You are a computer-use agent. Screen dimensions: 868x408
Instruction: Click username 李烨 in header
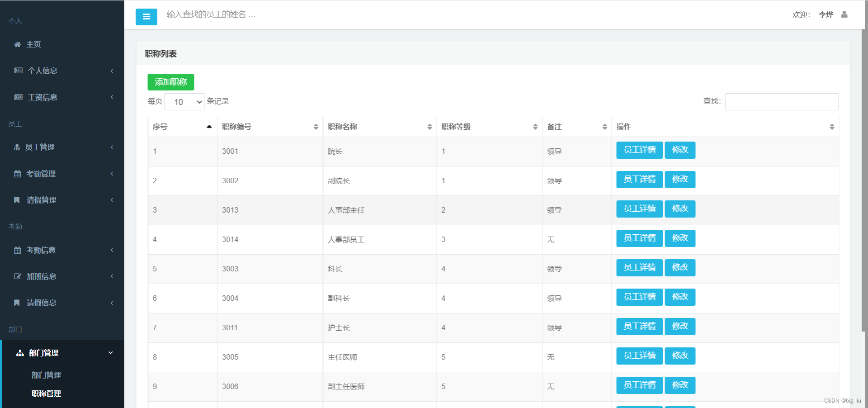(x=826, y=15)
